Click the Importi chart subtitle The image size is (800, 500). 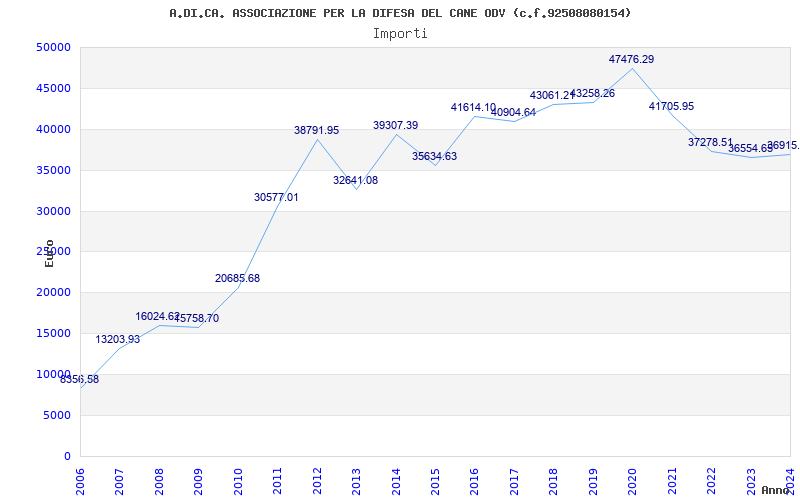[x=400, y=34]
